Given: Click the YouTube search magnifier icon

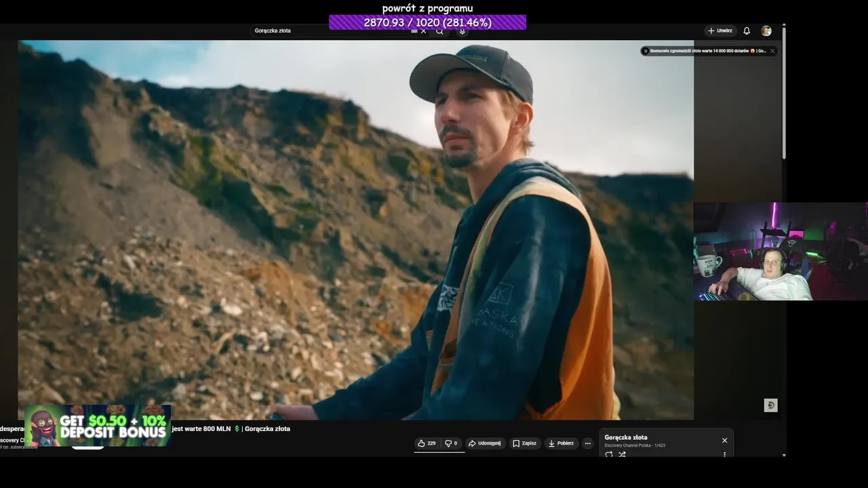Looking at the screenshot, I should click(439, 31).
